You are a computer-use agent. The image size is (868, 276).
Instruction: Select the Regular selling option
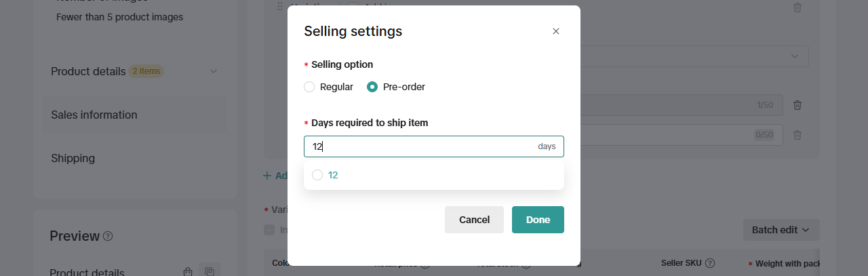(309, 87)
